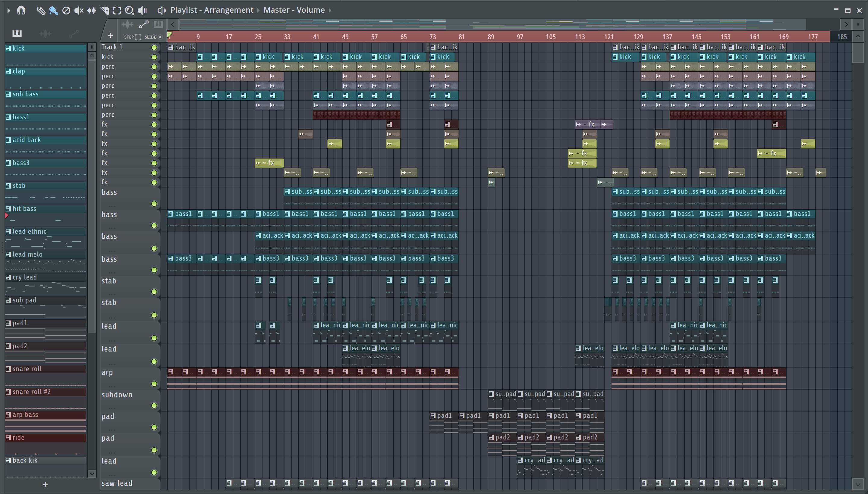Screen dimensions: 868x494
Task: Focus pattern clips in playlist header
Action: coord(159,24)
